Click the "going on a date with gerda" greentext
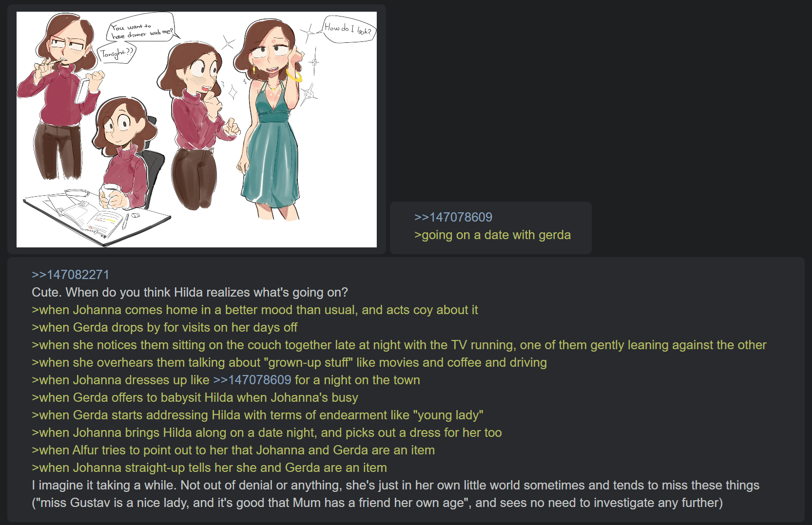 pos(492,235)
